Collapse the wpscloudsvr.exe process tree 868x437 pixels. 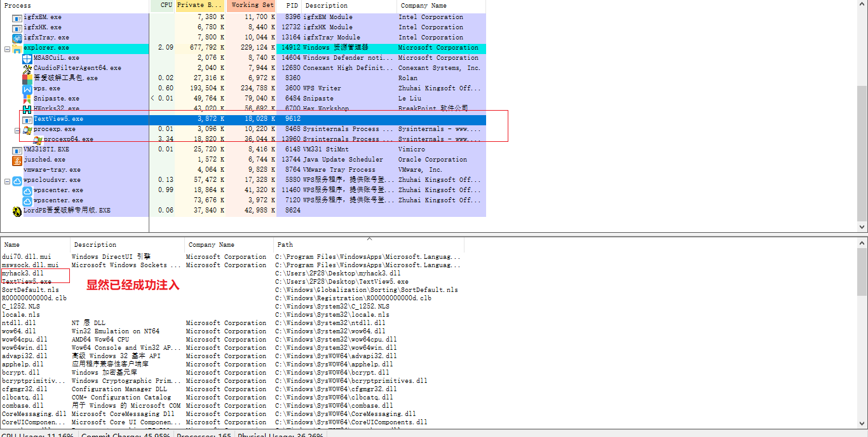click(x=8, y=181)
